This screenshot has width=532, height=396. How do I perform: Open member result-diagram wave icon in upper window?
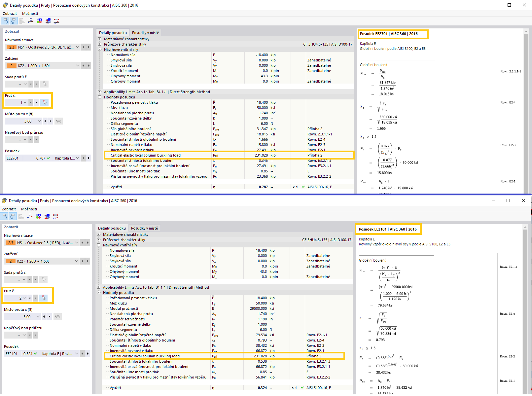[x=56, y=21]
